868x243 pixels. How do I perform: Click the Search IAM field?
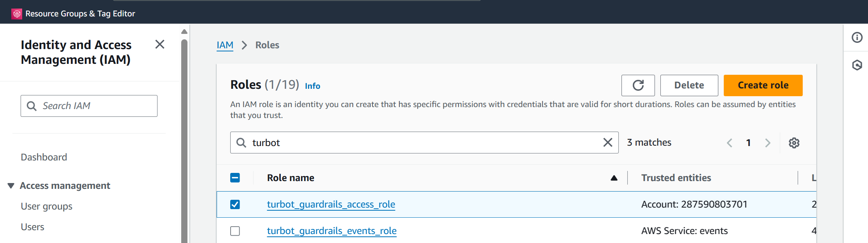click(89, 106)
